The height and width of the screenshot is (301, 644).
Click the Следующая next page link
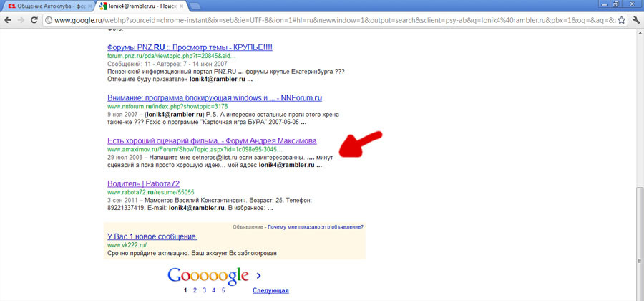[x=270, y=290]
